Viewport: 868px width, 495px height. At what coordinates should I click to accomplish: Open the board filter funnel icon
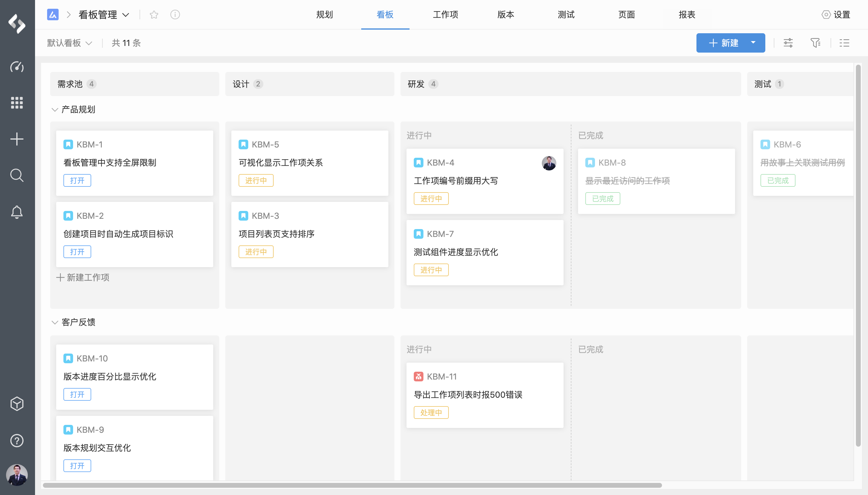[x=815, y=43]
